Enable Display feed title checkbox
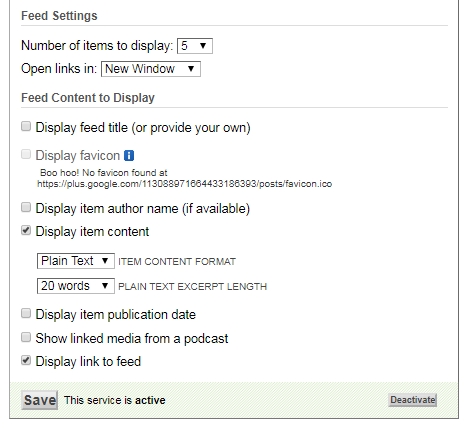The width and height of the screenshot is (470, 433). pos(26,126)
